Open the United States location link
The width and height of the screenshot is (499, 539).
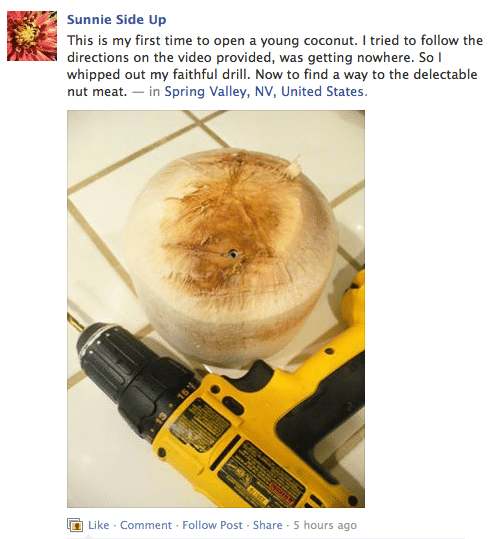pyautogui.click(x=322, y=91)
